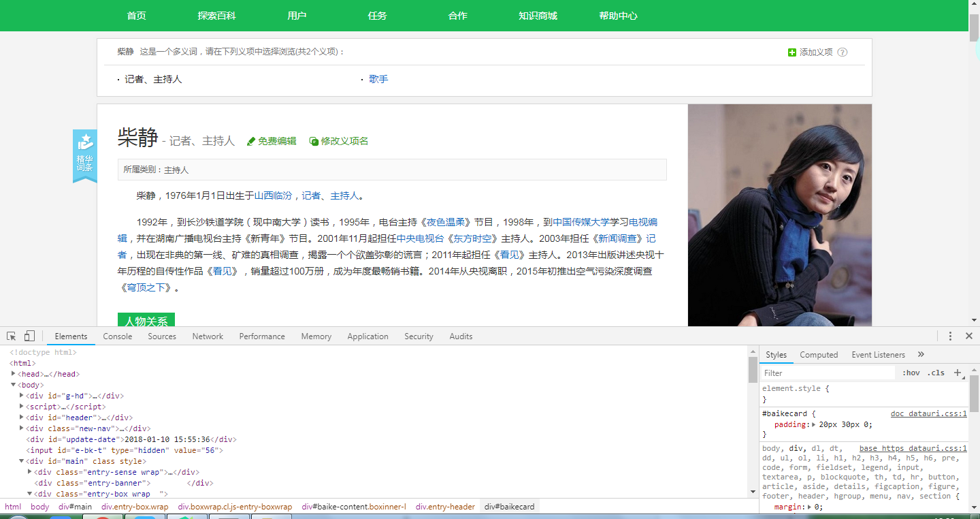Toggle the .cls class editor
This screenshot has height=519, width=980.
click(x=936, y=373)
